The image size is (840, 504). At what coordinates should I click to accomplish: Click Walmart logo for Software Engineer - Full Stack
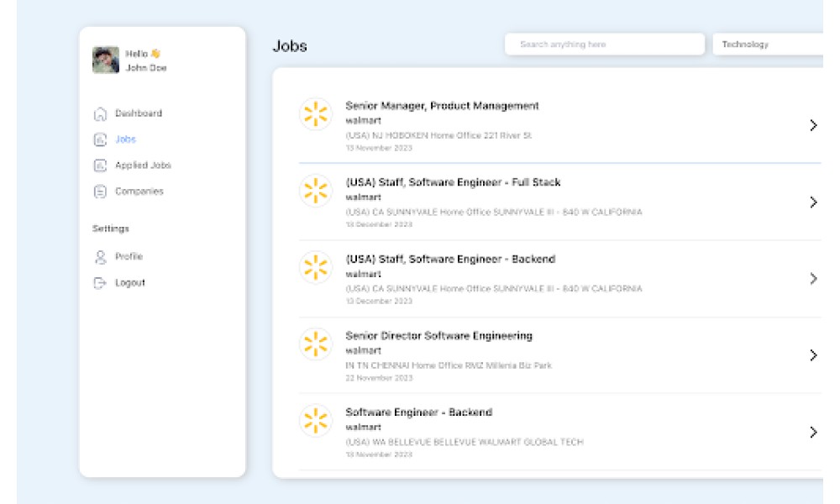(x=316, y=191)
